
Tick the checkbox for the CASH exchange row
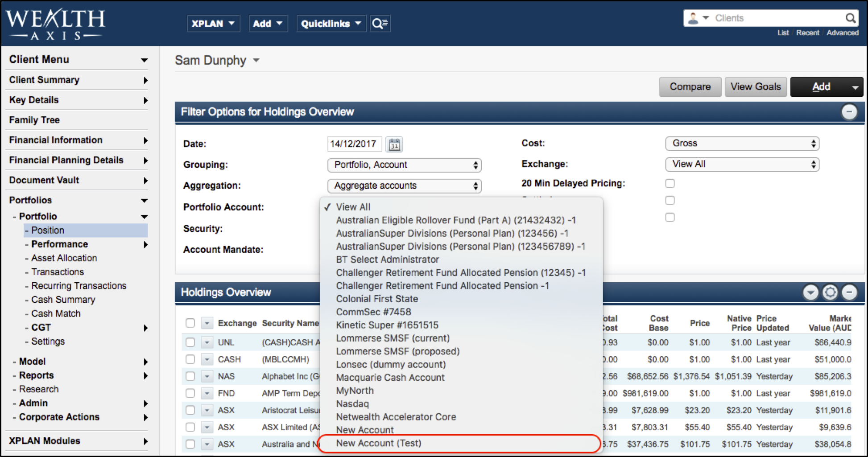pyautogui.click(x=190, y=359)
